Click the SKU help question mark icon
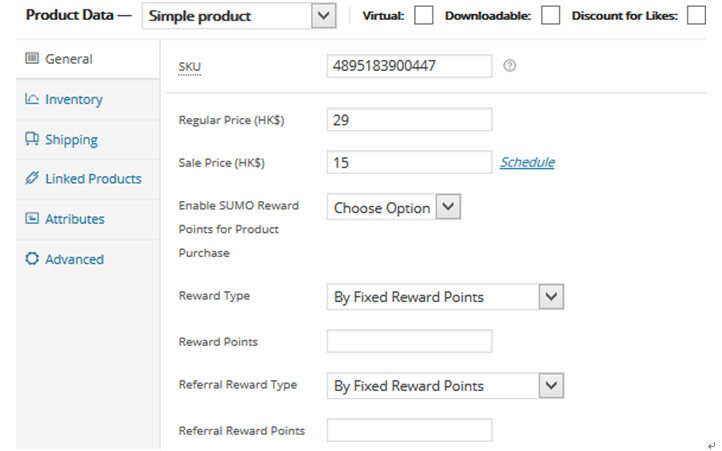Image resolution: width=722 pixels, height=451 pixels. pyautogui.click(x=509, y=66)
